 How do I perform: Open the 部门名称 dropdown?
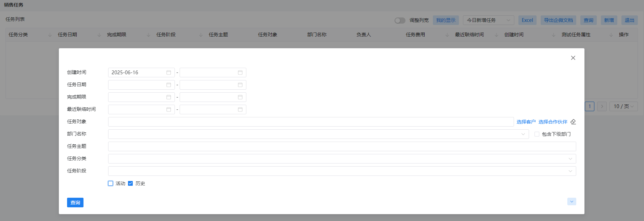[x=319, y=134]
